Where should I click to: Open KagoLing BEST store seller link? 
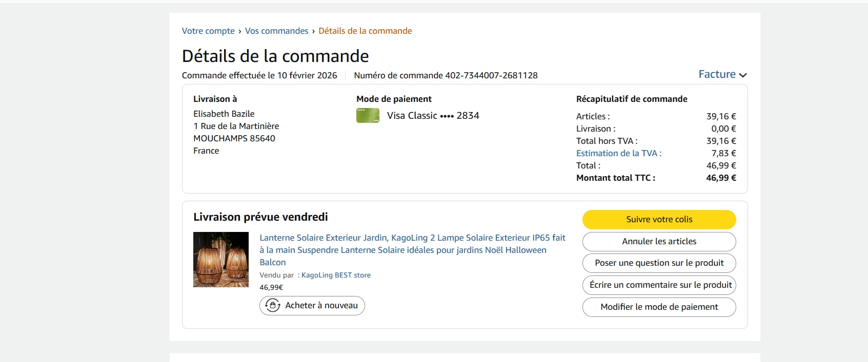coord(336,275)
